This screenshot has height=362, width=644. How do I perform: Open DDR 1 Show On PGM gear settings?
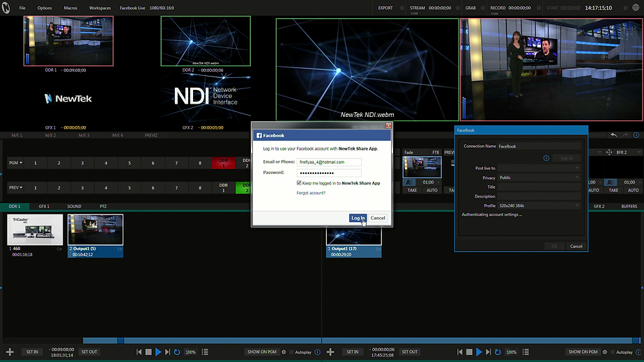coord(284,352)
